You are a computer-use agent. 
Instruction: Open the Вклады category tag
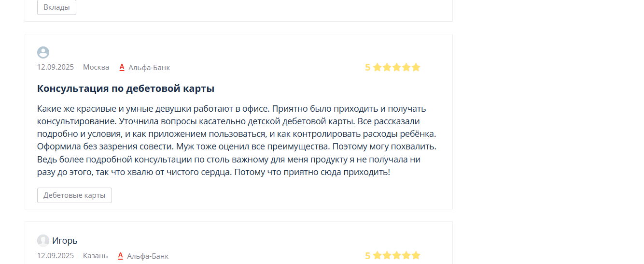pos(56,7)
